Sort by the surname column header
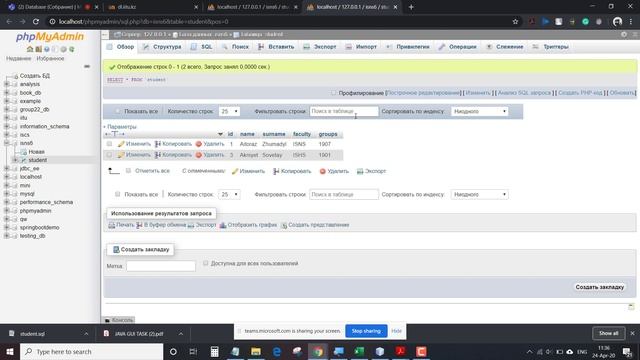The height and width of the screenshot is (360, 640). click(274, 134)
